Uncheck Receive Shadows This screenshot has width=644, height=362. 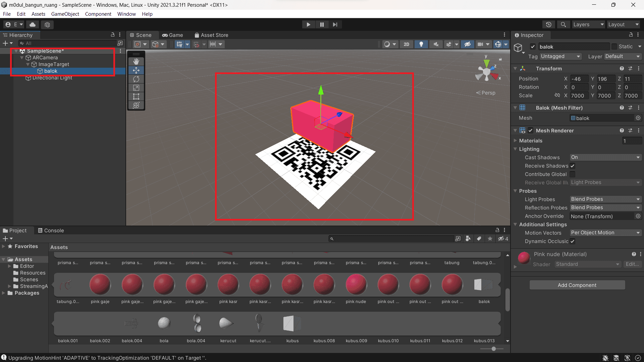[x=573, y=166]
